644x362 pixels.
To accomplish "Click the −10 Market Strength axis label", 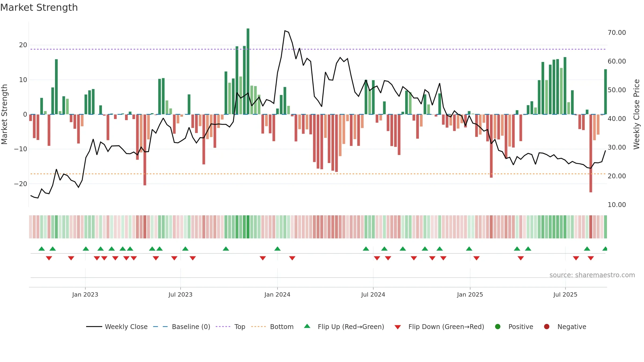I will [x=21, y=149].
